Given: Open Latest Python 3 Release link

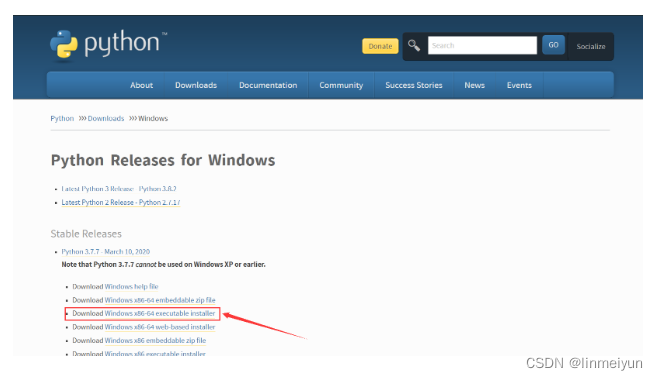Looking at the screenshot, I should (x=119, y=189).
